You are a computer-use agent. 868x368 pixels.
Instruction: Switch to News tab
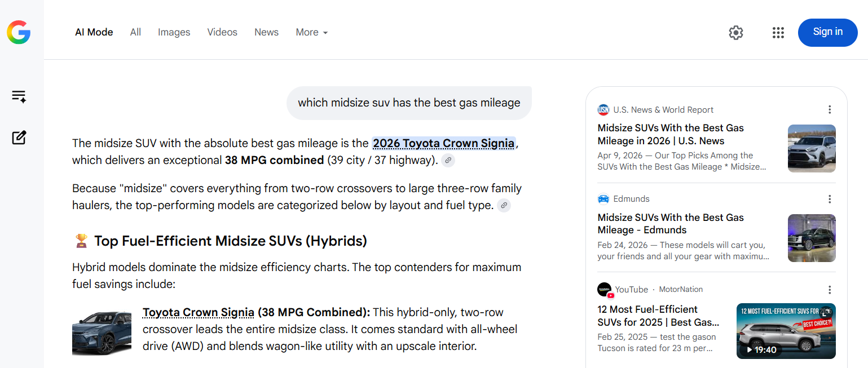pos(266,32)
